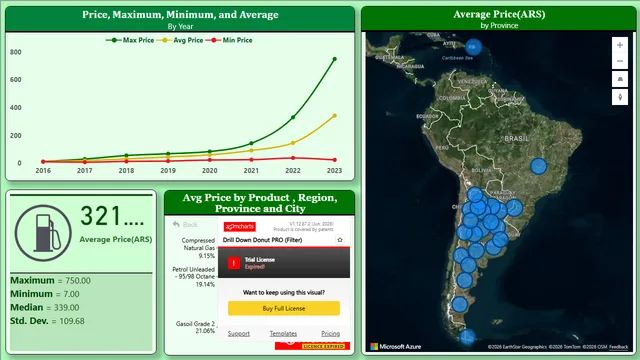The width and height of the screenshot is (640, 360).
Task: Open the map pitch control
Action: click(620, 79)
